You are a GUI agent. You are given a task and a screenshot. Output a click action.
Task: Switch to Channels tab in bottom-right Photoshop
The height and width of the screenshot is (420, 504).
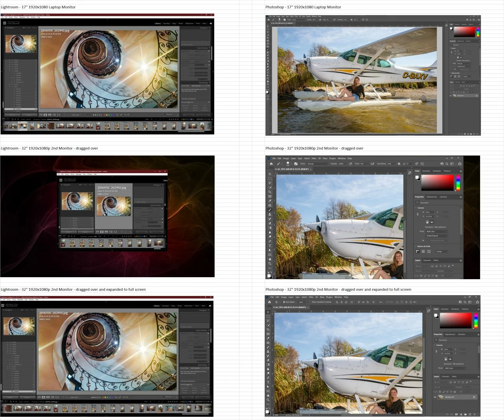tap(445, 377)
